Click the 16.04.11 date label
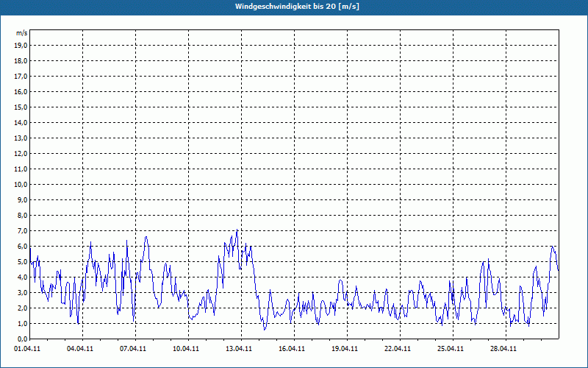588x368 pixels. (x=292, y=349)
